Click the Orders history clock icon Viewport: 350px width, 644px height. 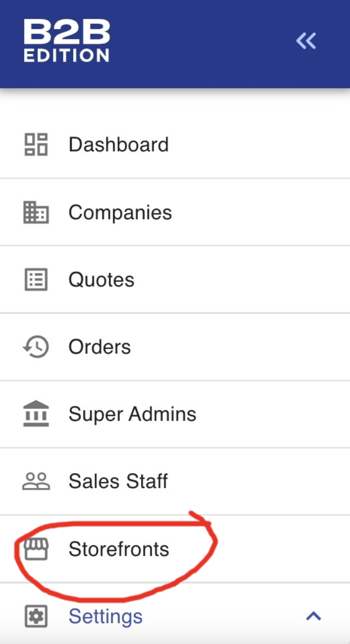(x=36, y=347)
